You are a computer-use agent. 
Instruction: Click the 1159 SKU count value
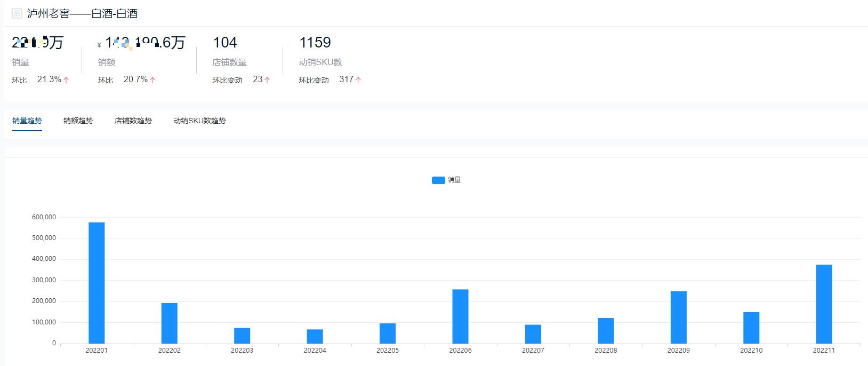pyautogui.click(x=315, y=42)
